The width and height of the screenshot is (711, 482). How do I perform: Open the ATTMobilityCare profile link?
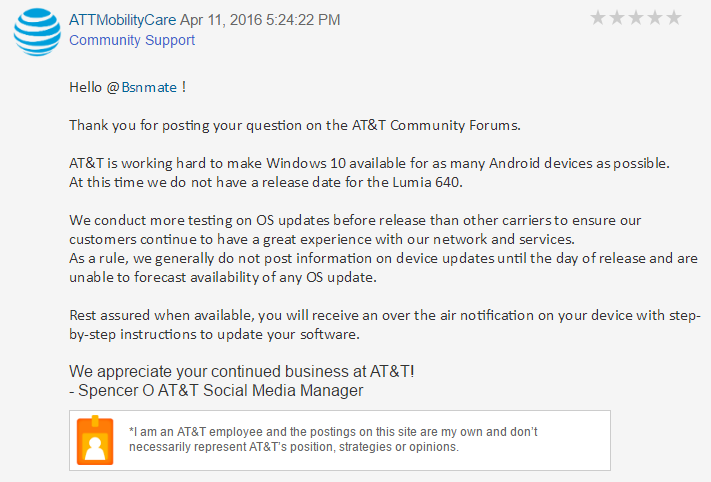coord(122,20)
